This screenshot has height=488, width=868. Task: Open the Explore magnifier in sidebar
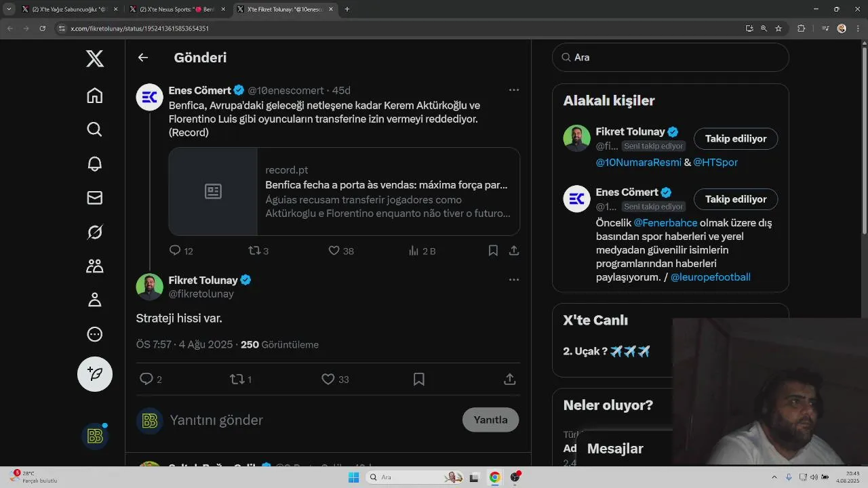[x=95, y=129]
